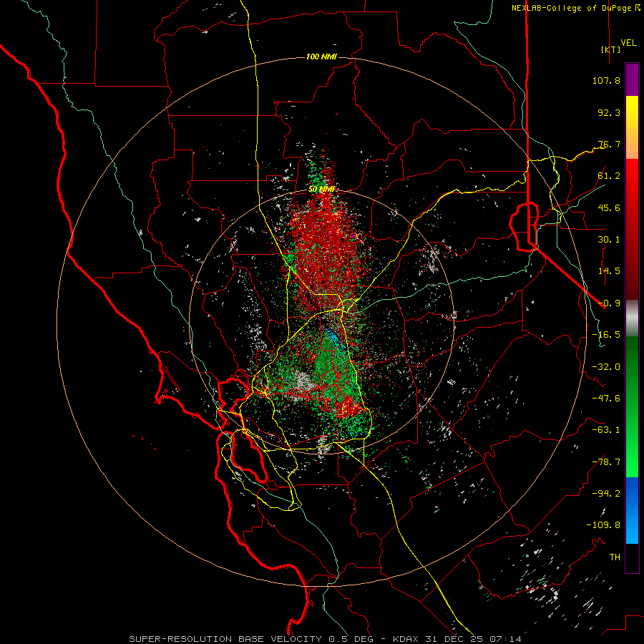Click the 92.3 velocity scale value
This screenshot has height=644, width=644.
(x=609, y=112)
